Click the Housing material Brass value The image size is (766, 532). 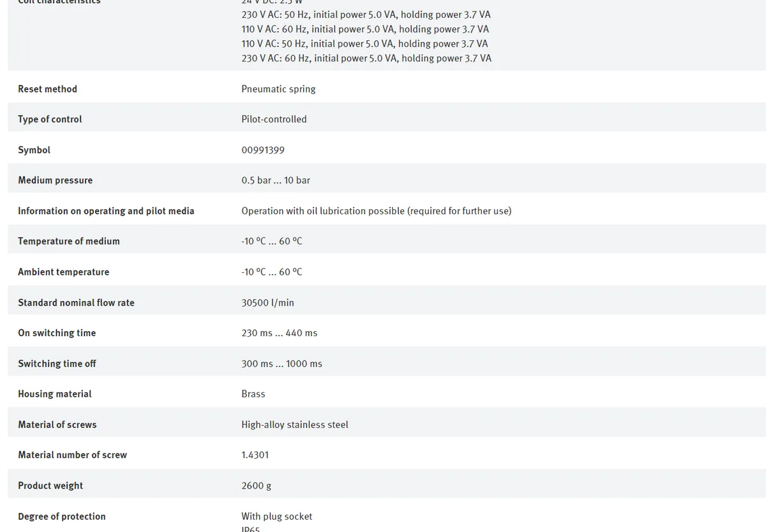(x=253, y=394)
